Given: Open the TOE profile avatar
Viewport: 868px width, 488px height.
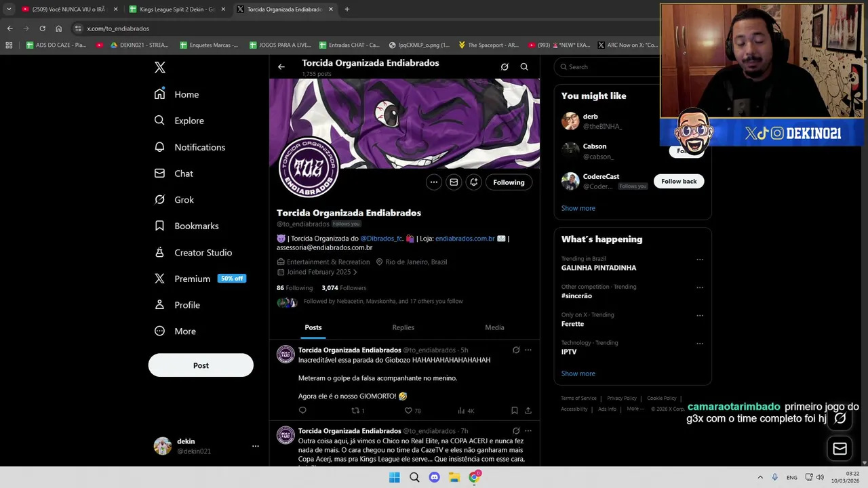Looking at the screenshot, I should point(309,168).
